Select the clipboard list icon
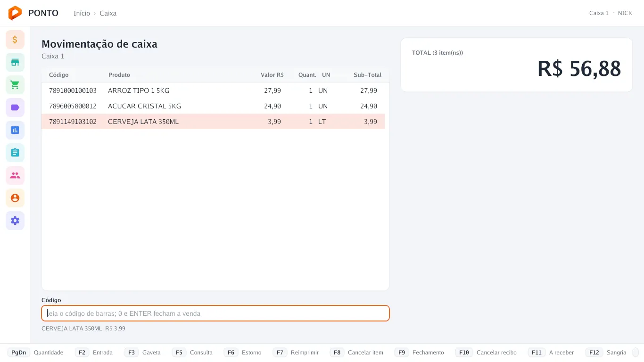644x362 pixels. pyautogui.click(x=15, y=153)
